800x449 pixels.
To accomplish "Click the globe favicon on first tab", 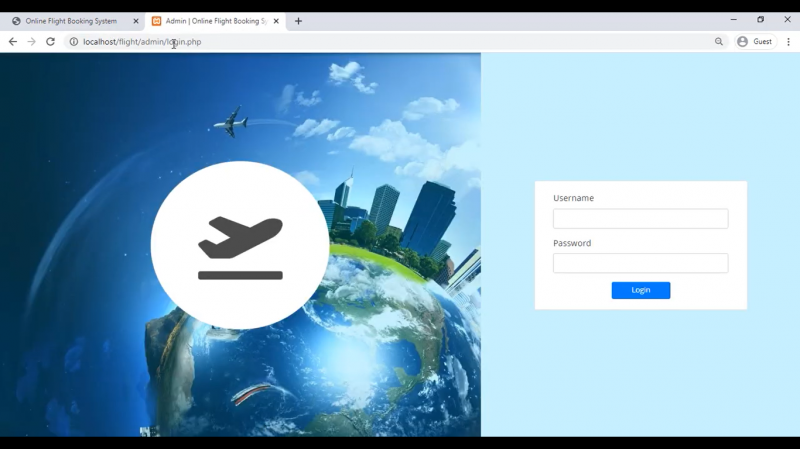I will click(16, 21).
